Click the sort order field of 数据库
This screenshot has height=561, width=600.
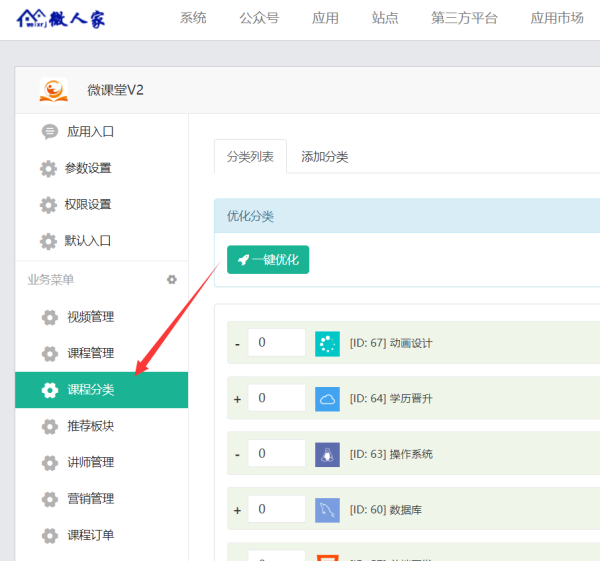(x=277, y=509)
